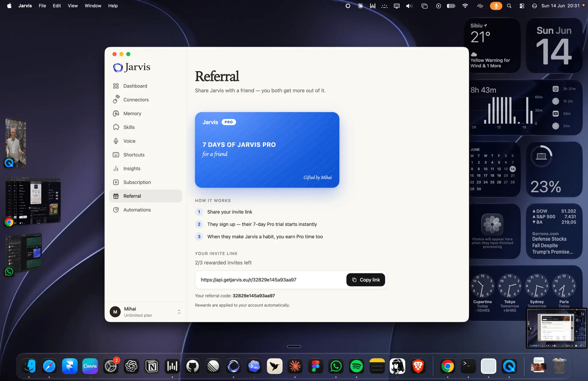Open the Jarvis app menu

[25, 6]
